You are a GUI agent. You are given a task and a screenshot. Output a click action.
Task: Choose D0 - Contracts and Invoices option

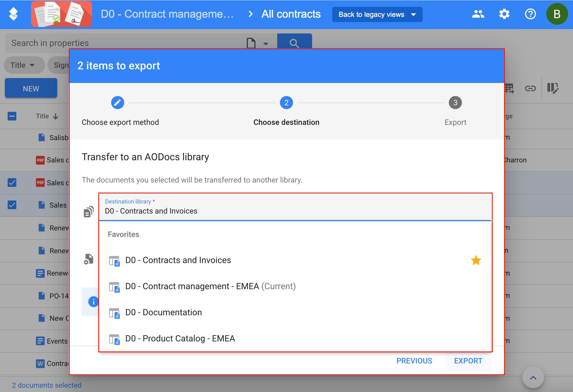click(x=295, y=260)
